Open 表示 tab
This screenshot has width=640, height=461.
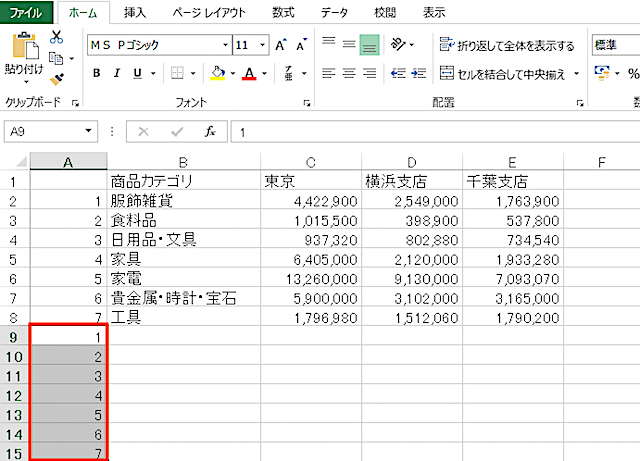coord(434,13)
